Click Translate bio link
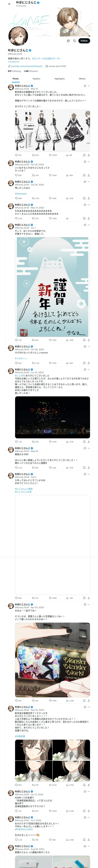 click(14, 62)
